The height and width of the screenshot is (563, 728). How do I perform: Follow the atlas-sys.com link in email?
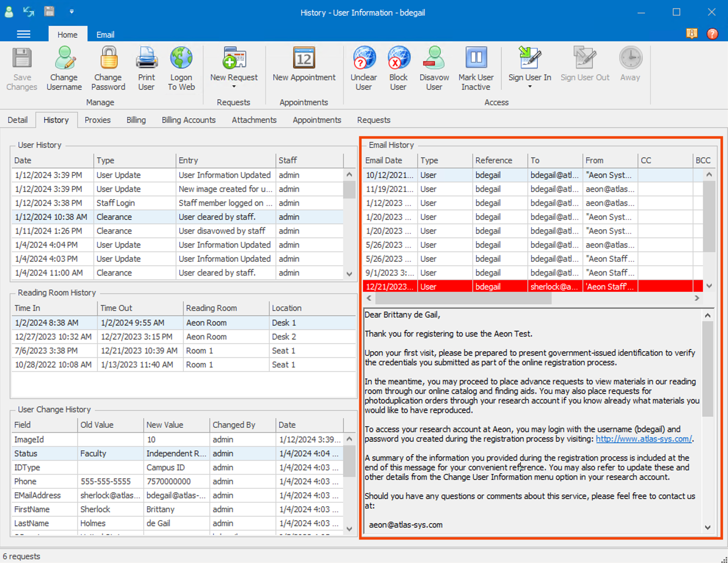click(x=644, y=439)
